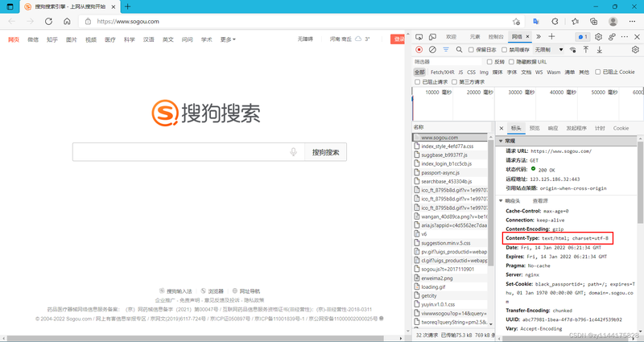Switch to the 控制台 DevTools tab
Image resolution: width=644 pixels, height=342 pixels.
click(x=496, y=37)
